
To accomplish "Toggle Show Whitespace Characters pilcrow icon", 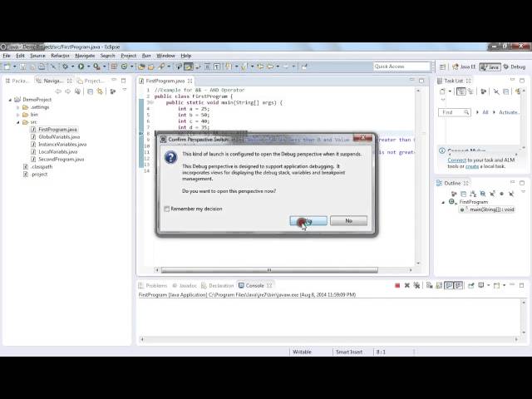I will coord(216,66).
